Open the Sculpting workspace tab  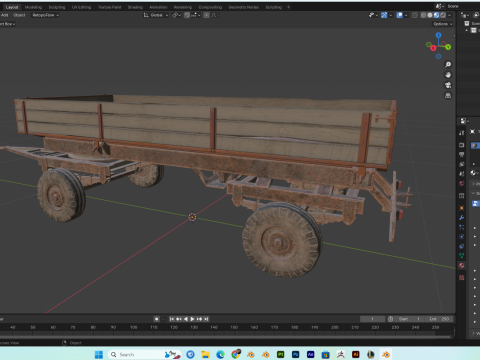(57, 7)
